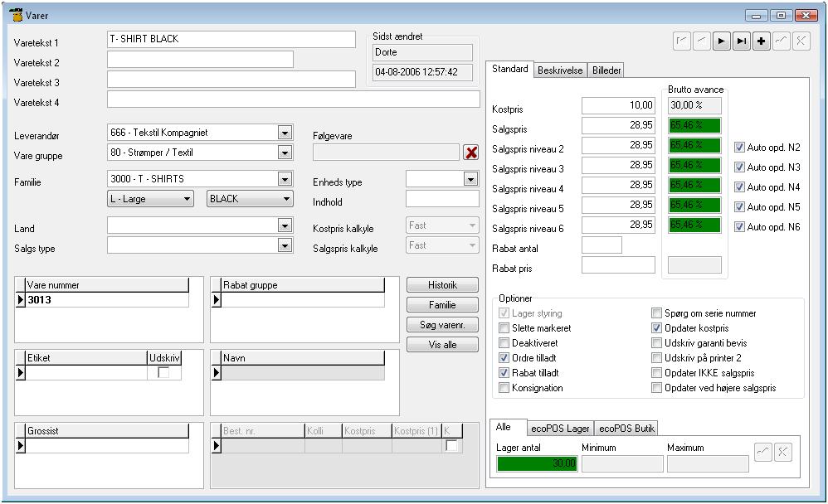Expand the Vare gruppe dropdown list
The height and width of the screenshot is (504, 828).
(285, 153)
